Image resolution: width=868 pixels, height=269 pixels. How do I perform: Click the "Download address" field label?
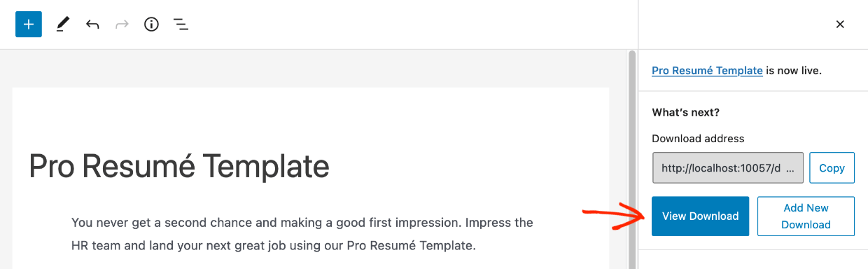pyautogui.click(x=698, y=139)
